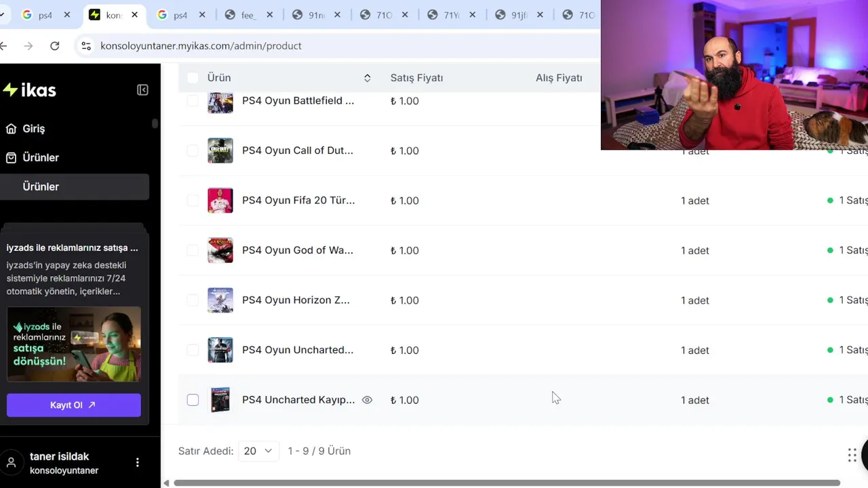Click Satış Fiyatı column header
This screenshot has width=868, height=488.
click(x=416, y=78)
